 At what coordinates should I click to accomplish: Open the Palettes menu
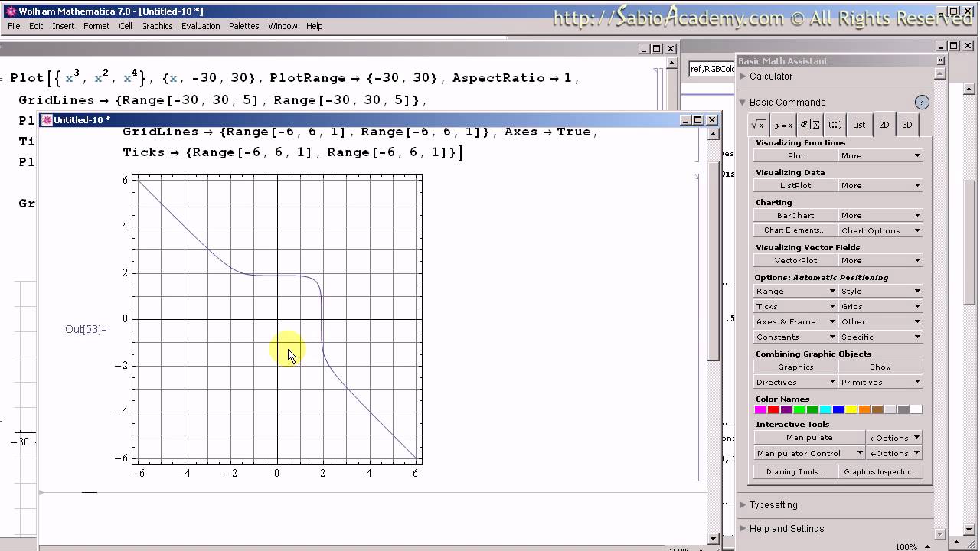click(243, 26)
